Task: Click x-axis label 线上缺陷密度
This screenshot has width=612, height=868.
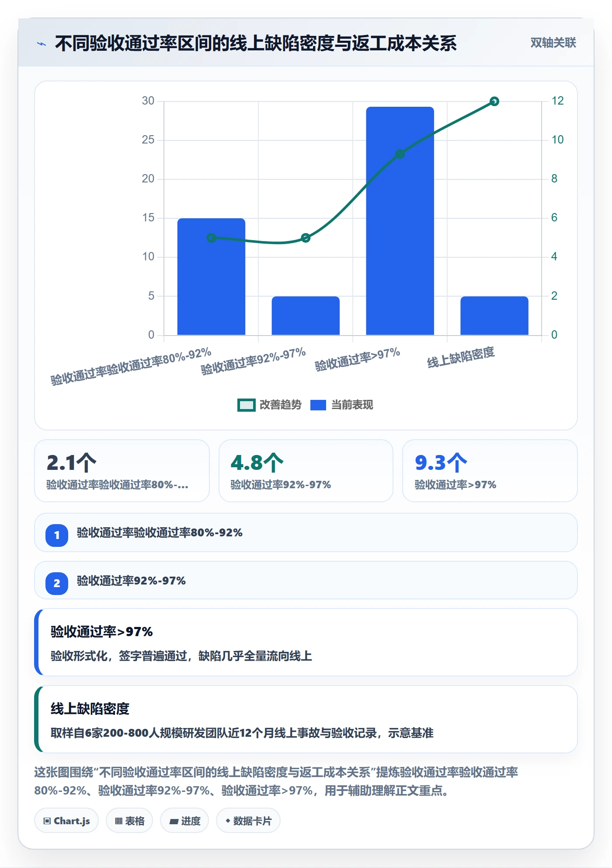Action: [x=461, y=357]
